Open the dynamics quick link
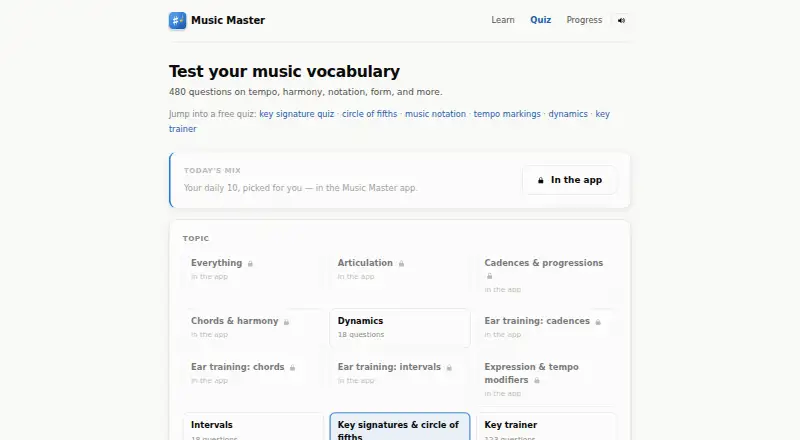800x440 pixels. (568, 114)
